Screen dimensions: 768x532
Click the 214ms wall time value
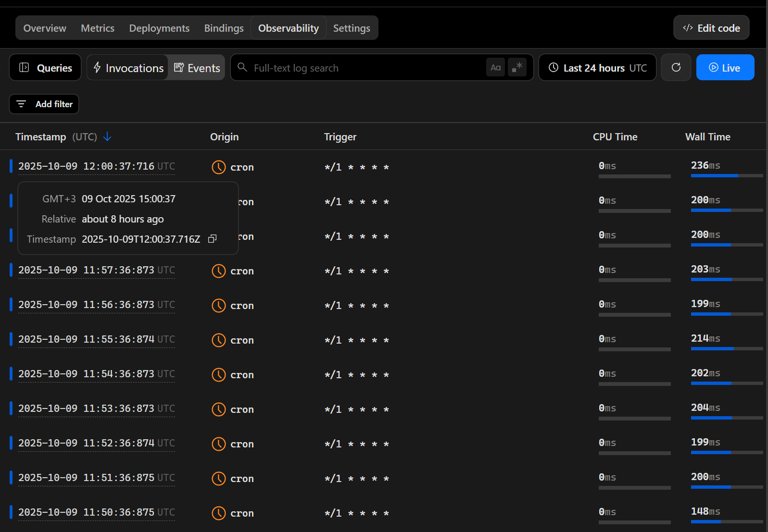pos(705,338)
